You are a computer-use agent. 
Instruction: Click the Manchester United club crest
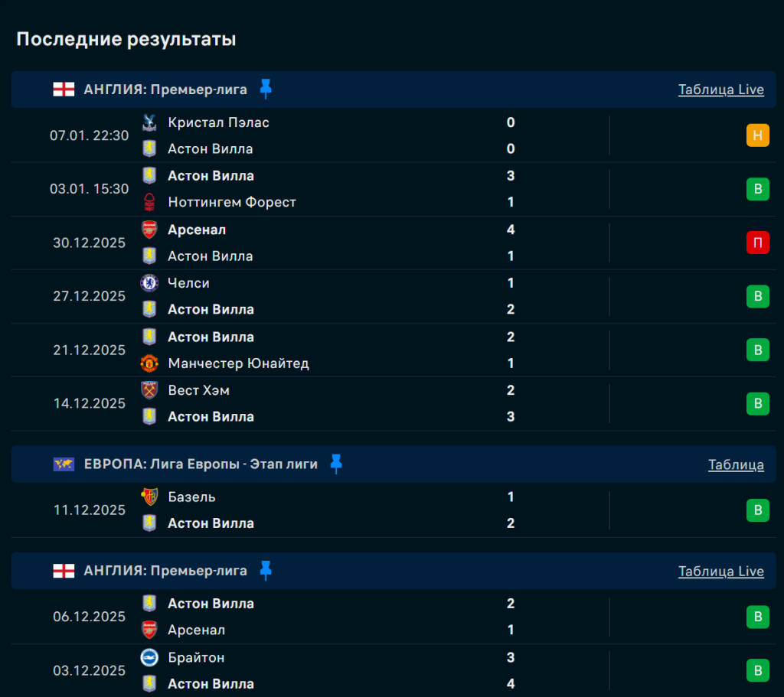click(x=149, y=363)
